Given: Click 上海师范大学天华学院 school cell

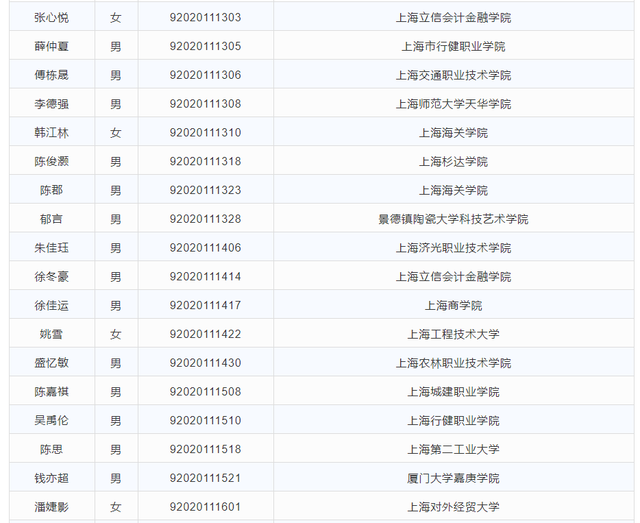Looking at the screenshot, I should click(453, 104).
